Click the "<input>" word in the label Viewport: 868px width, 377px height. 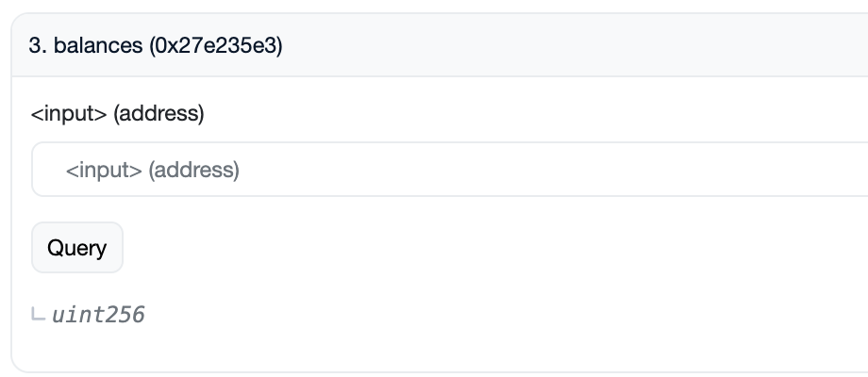coord(69,114)
